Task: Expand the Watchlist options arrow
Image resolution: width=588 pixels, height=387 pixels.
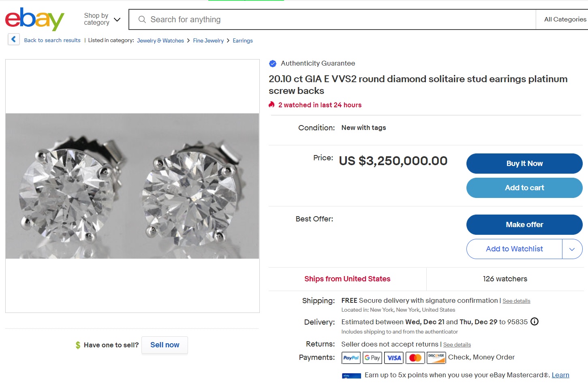Action: 572,249
